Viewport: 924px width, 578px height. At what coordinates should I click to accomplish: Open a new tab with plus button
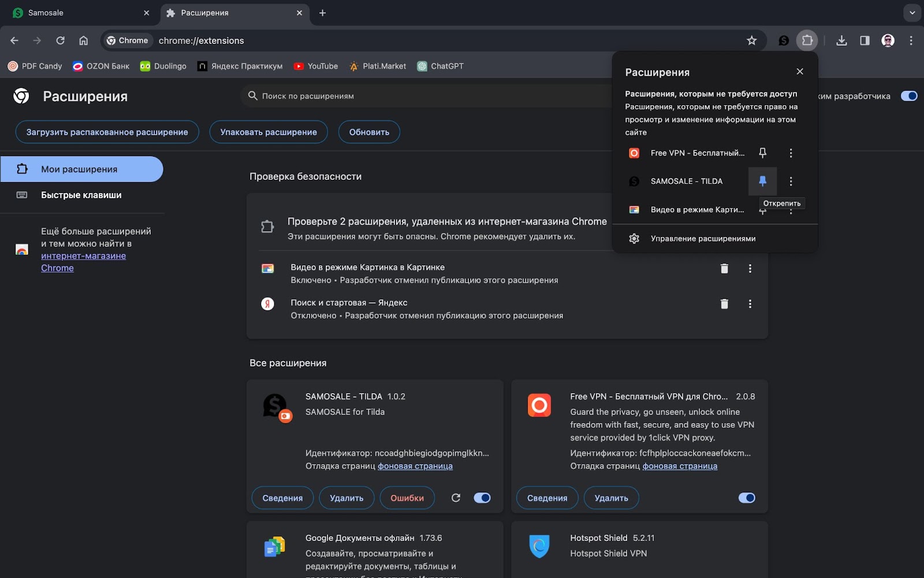pyautogui.click(x=322, y=13)
